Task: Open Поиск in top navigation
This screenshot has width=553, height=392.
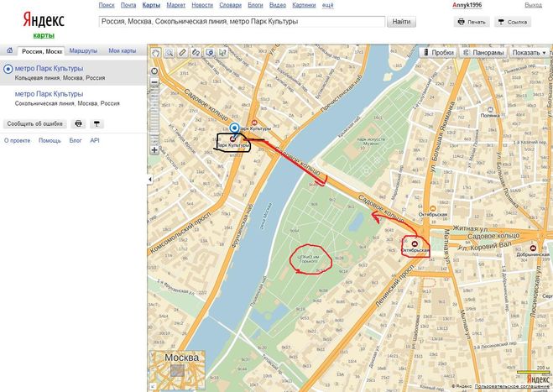Action: click(107, 5)
